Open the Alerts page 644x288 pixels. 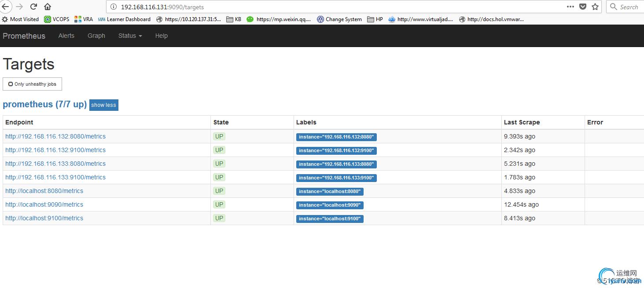(66, 36)
